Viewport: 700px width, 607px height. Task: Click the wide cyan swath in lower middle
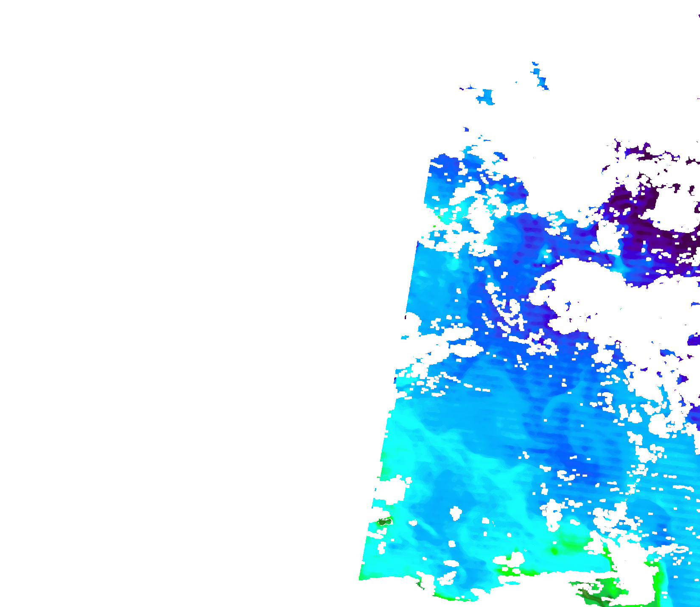(445, 467)
